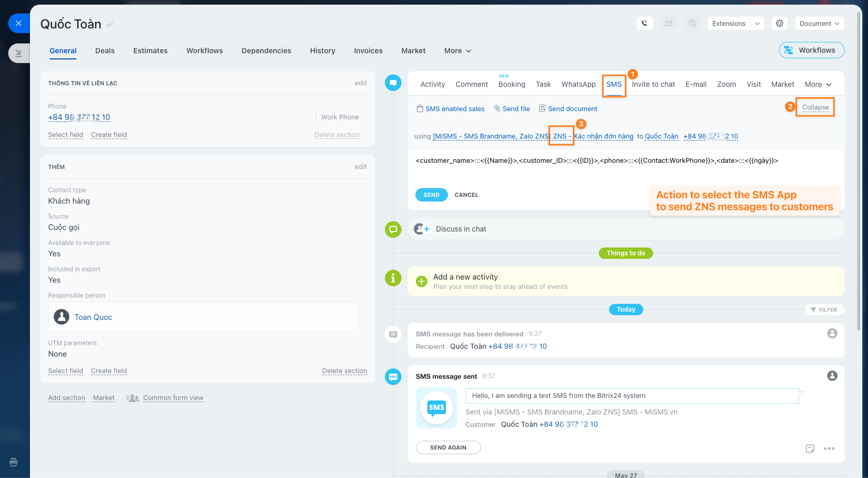This screenshot has width=868, height=478.
Task: Collapse the SMS editor panel
Action: pos(815,107)
